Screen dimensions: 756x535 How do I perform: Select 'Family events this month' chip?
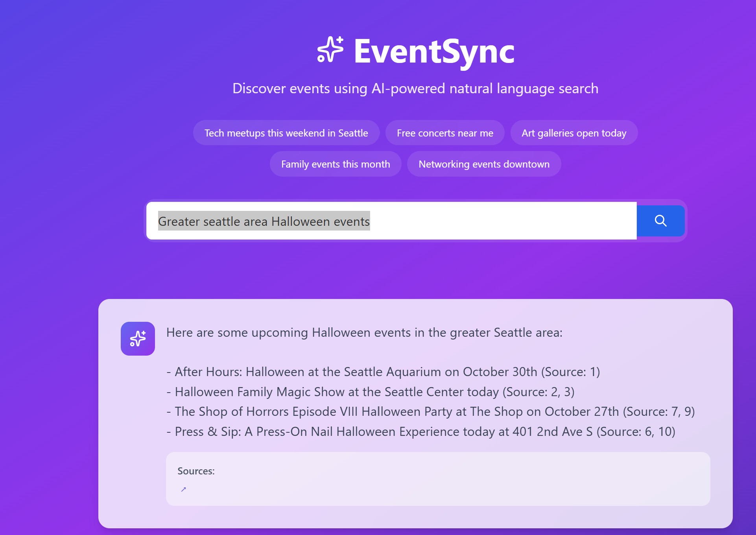coord(335,164)
